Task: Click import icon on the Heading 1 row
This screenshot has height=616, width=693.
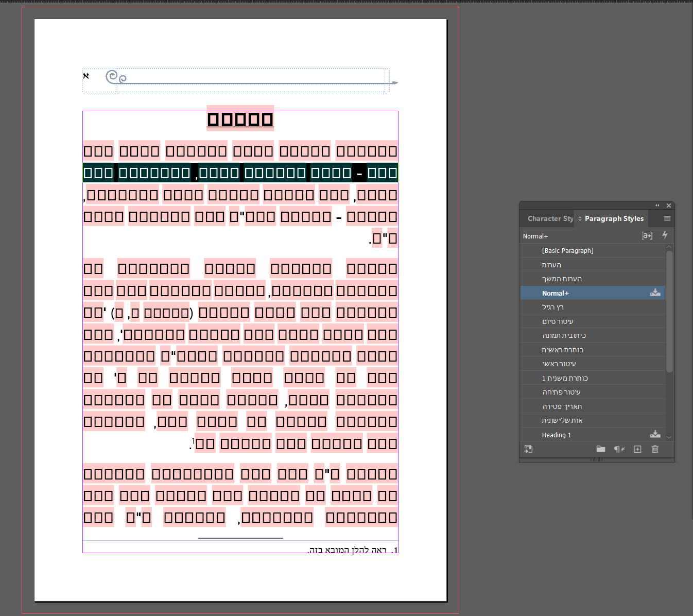Action: (x=655, y=434)
